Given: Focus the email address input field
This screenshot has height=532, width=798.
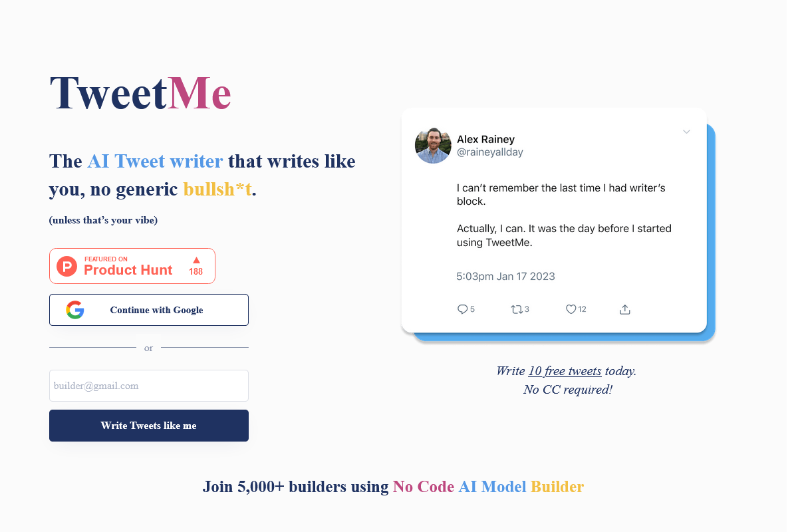Looking at the screenshot, I should (149, 386).
